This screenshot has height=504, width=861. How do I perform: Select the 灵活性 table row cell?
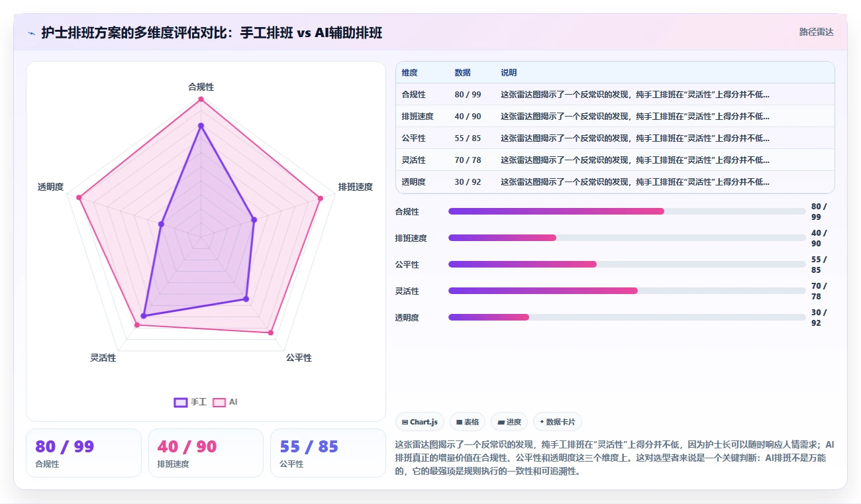(x=413, y=160)
